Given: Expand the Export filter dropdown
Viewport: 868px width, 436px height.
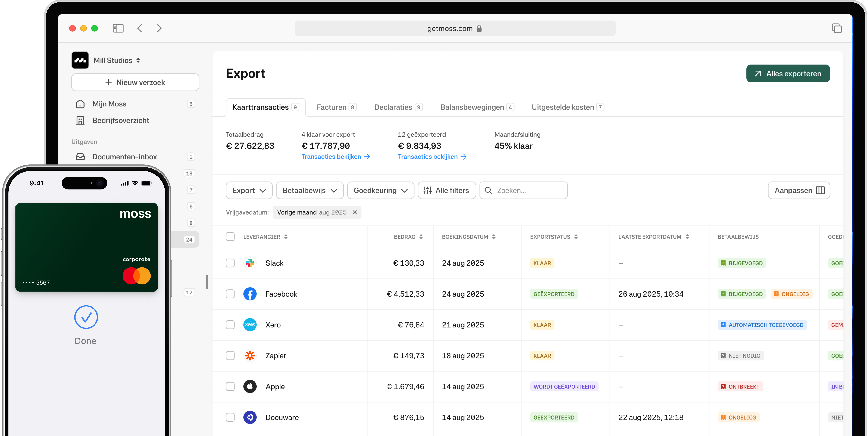Looking at the screenshot, I should [x=249, y=190].
